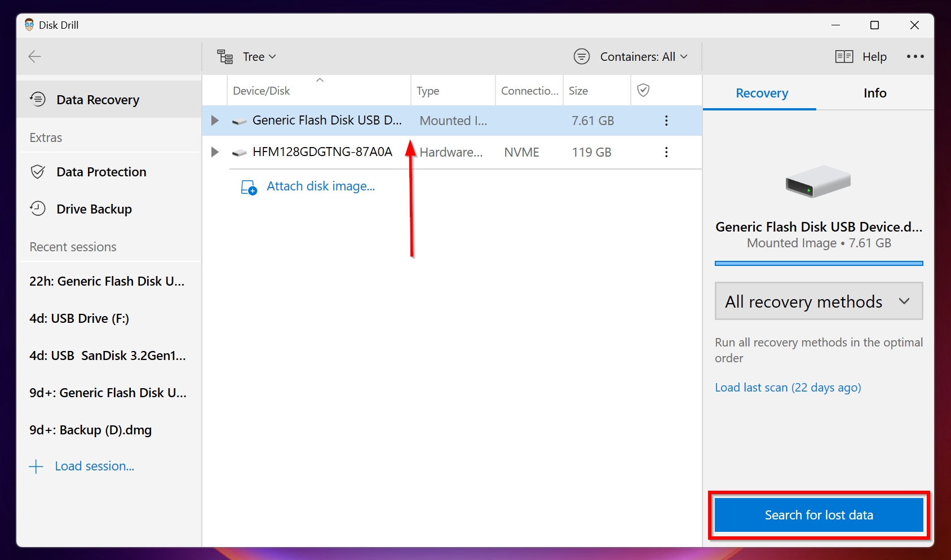This screenshot has width=951, height=560.
Task: Open the Tree view dropdown
Action: tap(259, 56)
